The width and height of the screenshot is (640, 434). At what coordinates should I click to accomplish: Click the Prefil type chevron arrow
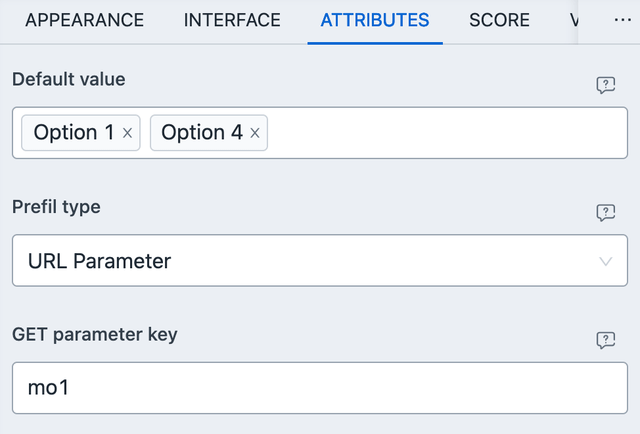pos(605,262)
